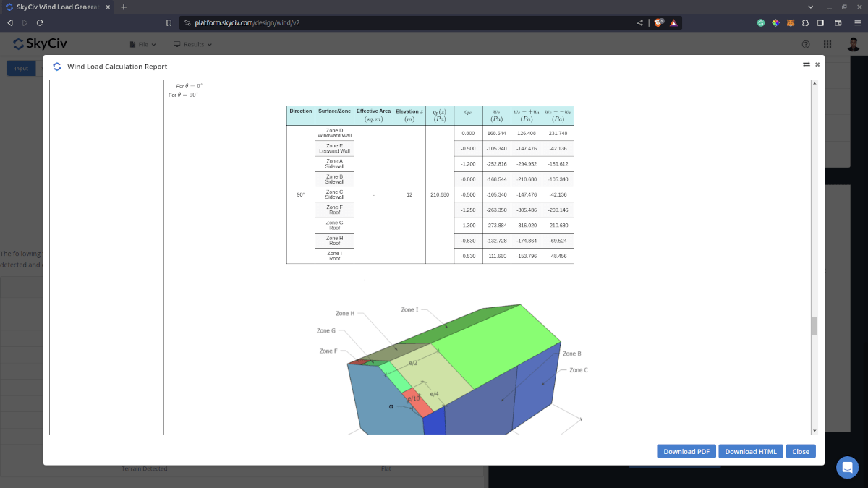Click the Grammarly extension icon

click(761, 22)
